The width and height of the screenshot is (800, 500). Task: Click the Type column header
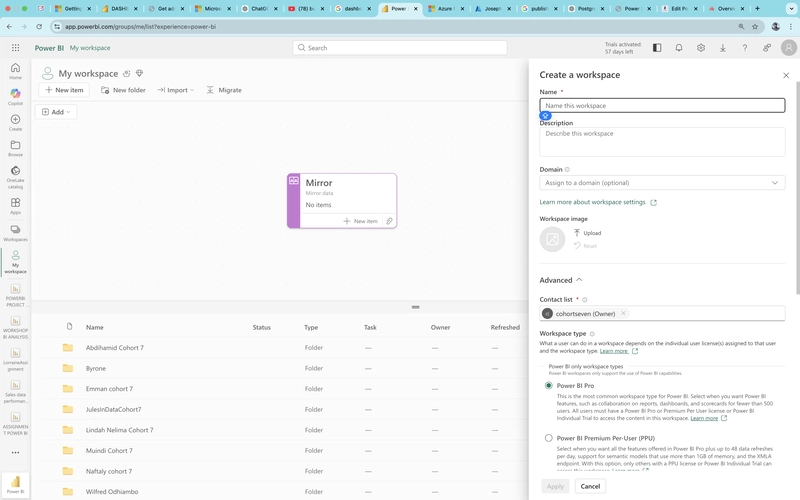[x=311, y=327]
